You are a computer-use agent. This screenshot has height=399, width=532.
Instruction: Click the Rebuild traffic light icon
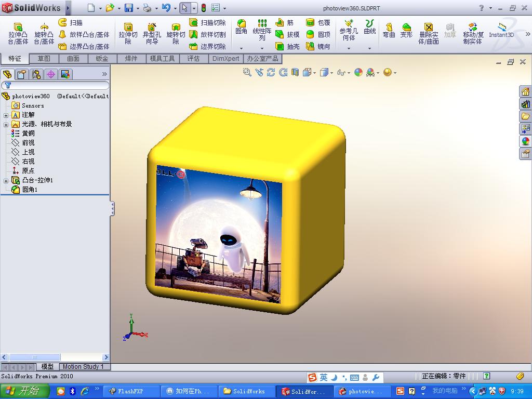[x=204, y=8]
